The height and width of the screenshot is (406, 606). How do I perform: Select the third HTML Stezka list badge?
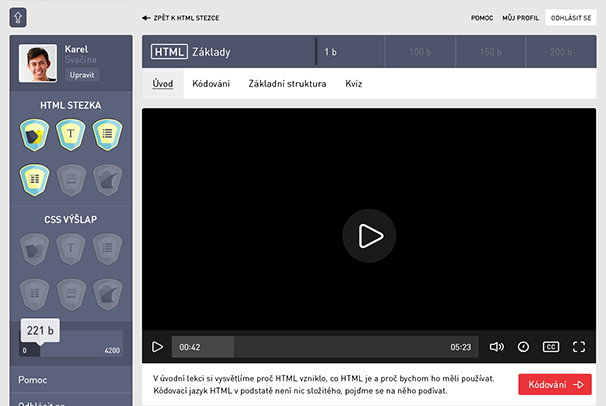(107, 133)
